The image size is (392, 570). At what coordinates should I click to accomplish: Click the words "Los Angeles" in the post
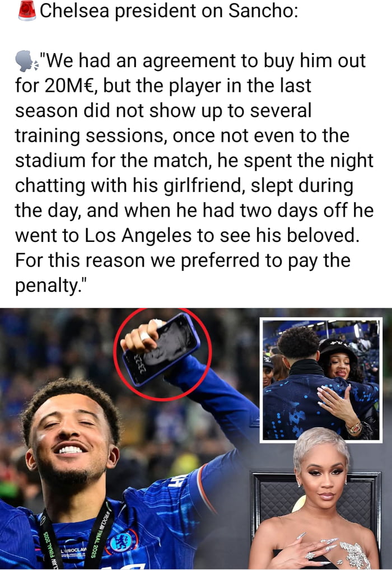(138, 235)
